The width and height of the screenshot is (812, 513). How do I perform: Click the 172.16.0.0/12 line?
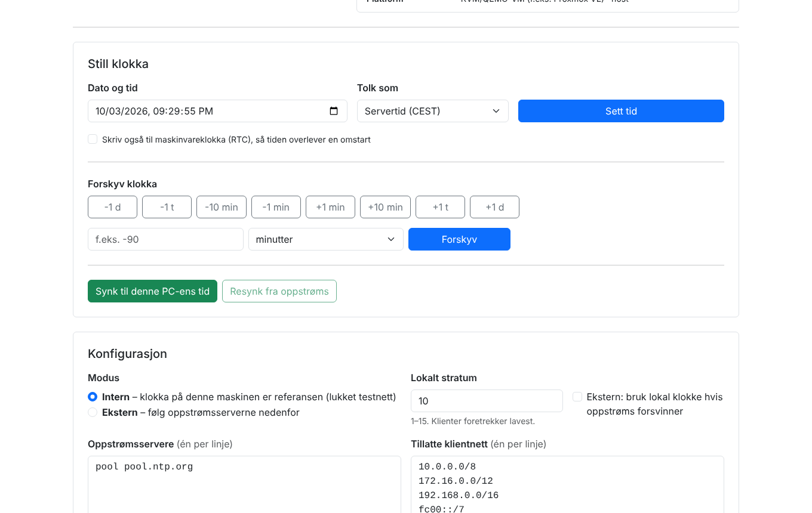tap(456, 481)
